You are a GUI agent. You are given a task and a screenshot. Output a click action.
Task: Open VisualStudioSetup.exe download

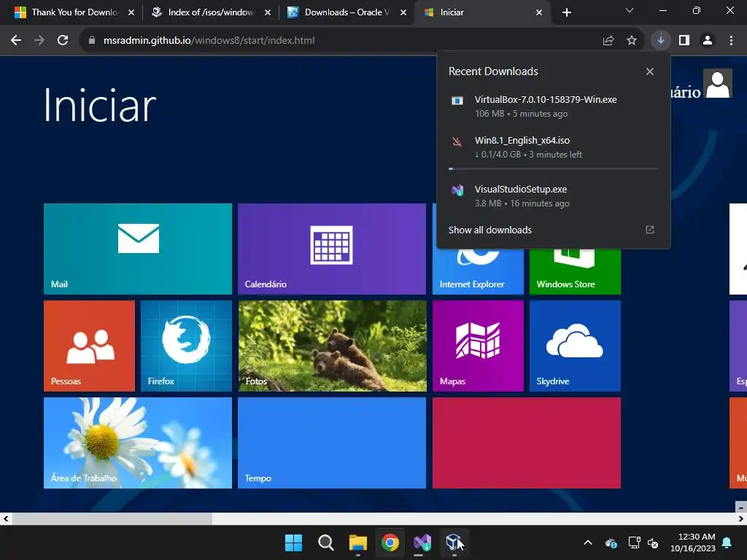[553, 195]
